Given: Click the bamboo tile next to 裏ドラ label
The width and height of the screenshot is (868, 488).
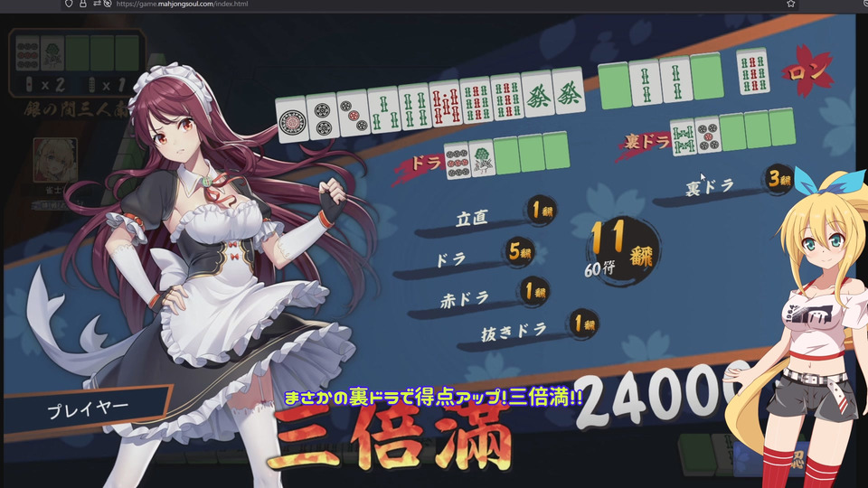Looking at the screenshot, I should (683, 136).
